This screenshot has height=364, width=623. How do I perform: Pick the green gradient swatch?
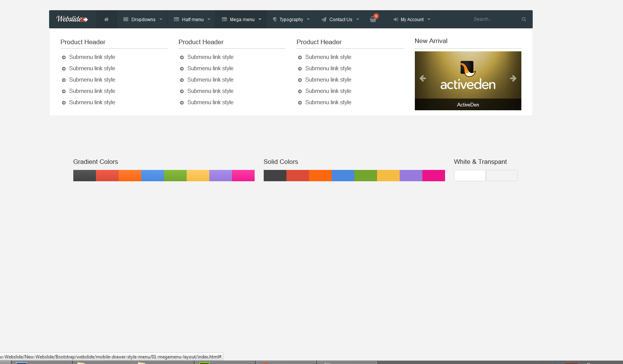click(175, 176)
